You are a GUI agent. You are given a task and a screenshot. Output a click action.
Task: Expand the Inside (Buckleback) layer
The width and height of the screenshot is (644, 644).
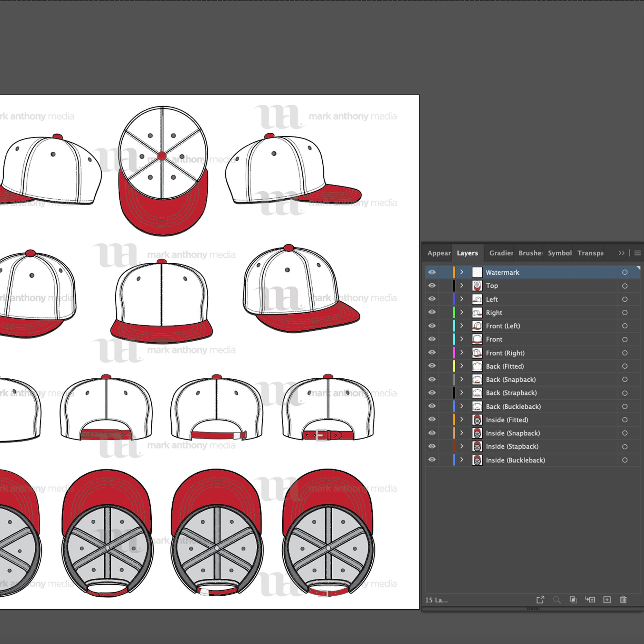(x=462, y=460)
